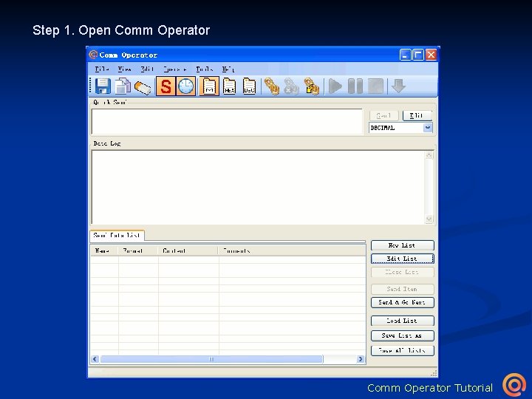Image resolution: width=532 pixels, height=399 pixels.
Task: Click the grey down arrow icon
Action: click(399, 86)
